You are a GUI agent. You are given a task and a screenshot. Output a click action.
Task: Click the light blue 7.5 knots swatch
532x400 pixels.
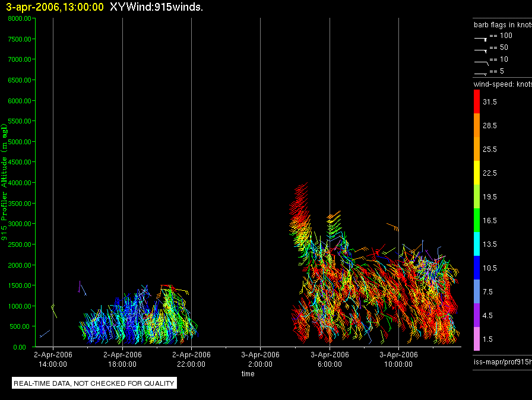477,291
